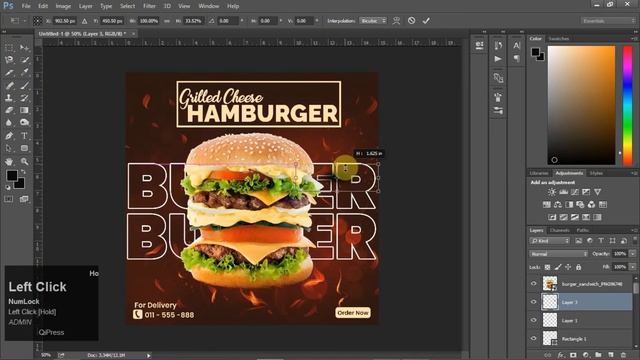The height and width of the screenshot is (360, 640).
Task: Toggle lock image pixels
Action: [x=558, y=267]
